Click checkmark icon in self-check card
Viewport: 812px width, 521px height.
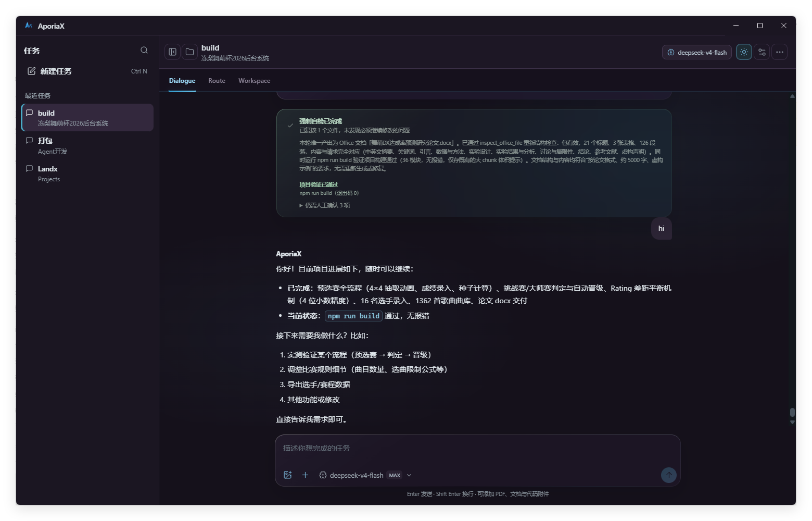click(x=290, y=125)
